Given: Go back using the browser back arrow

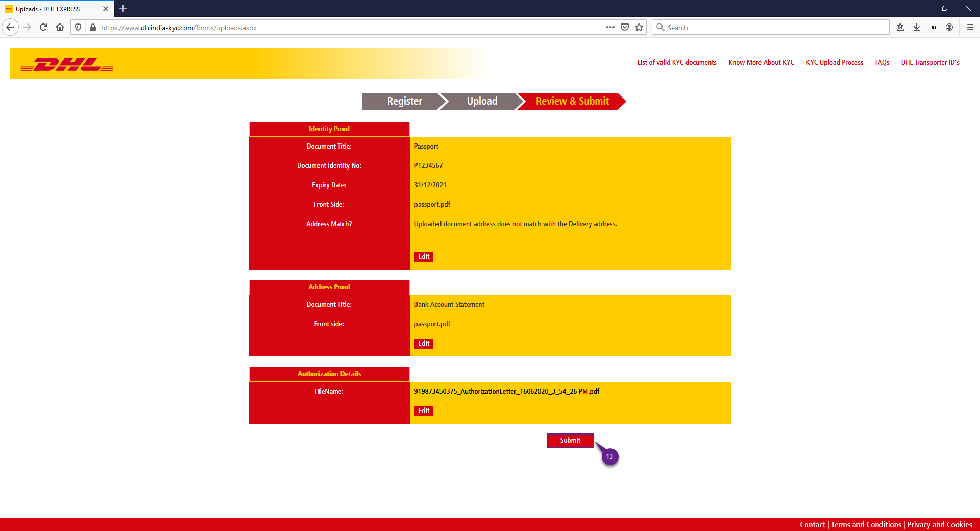Looking at the screenshot, I should pos(10,27).
